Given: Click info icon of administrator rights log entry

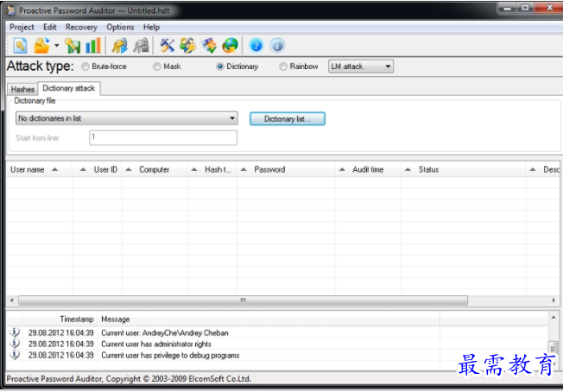Looking at the screenshot, I should [15, 344].
